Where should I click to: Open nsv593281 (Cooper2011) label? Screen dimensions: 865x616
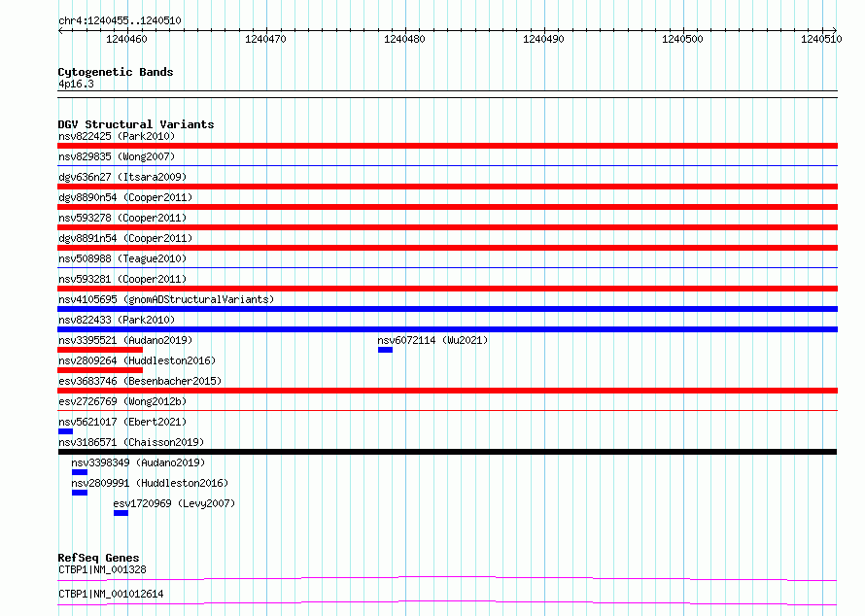click(122, 279)
